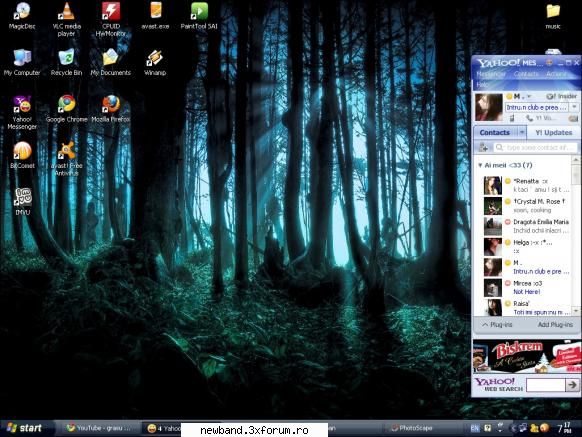The height and width of the screenshot is (437, 582).
Task: Select the contact Crystal M. Rose
Action: point(526,206)
